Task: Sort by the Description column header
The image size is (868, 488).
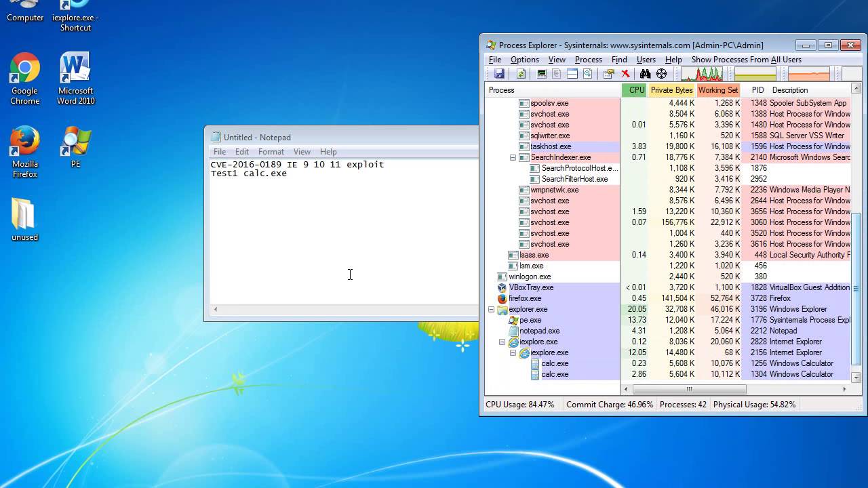Action: coord(810,90)
